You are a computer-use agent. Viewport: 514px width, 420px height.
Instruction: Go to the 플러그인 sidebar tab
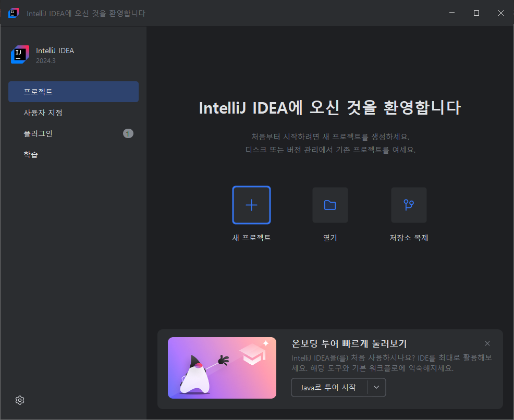tap(74, 134)
